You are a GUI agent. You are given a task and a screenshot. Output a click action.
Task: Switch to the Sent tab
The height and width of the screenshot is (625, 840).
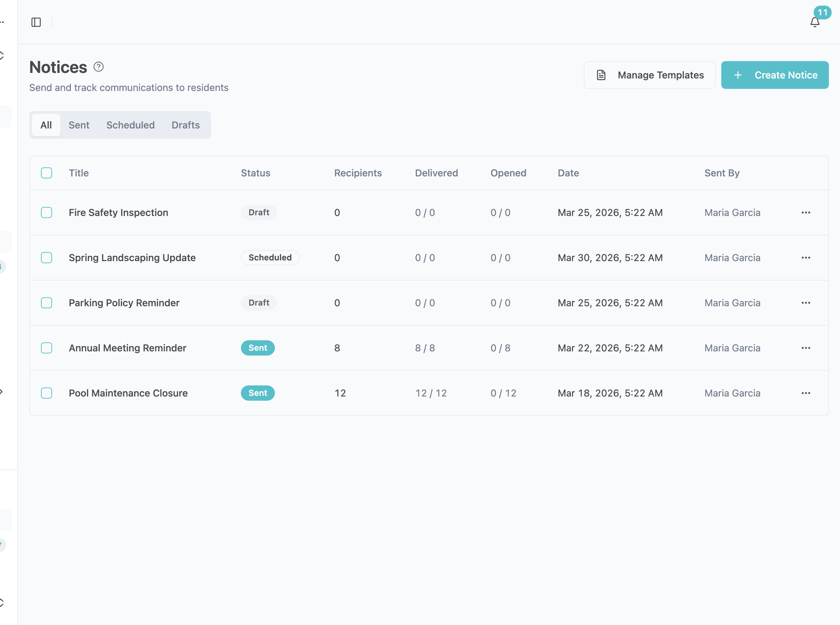coord(79,125)
